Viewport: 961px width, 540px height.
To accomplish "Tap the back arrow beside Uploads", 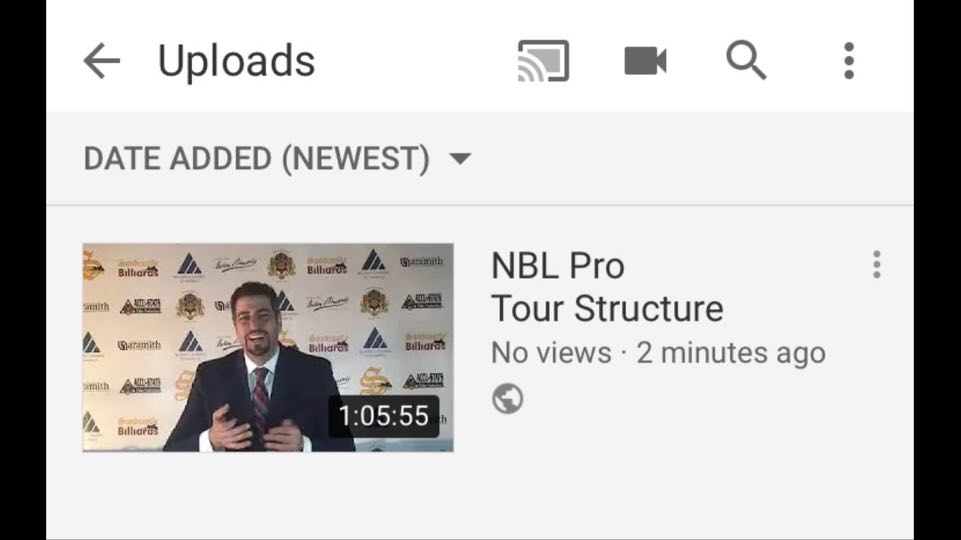I will (102, 61).
